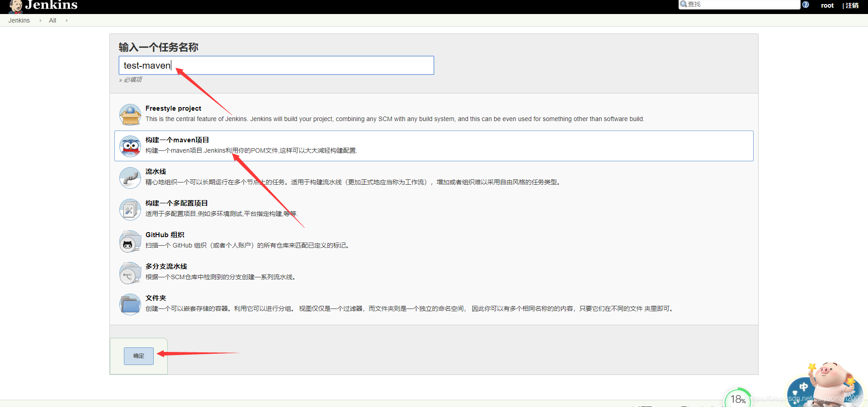Click the 确定 confirm button
Image resolution: width=868 pixels, height=407 pixels.
click(x=139, y=356)
